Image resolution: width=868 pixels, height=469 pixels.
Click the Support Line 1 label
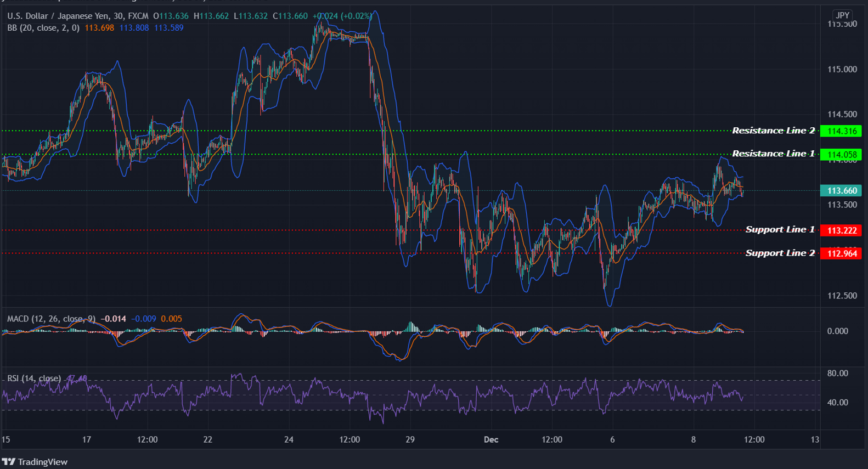780,229
